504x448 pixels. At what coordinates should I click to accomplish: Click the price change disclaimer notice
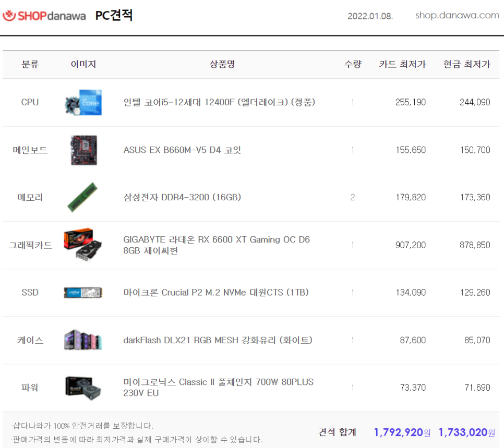137,439
